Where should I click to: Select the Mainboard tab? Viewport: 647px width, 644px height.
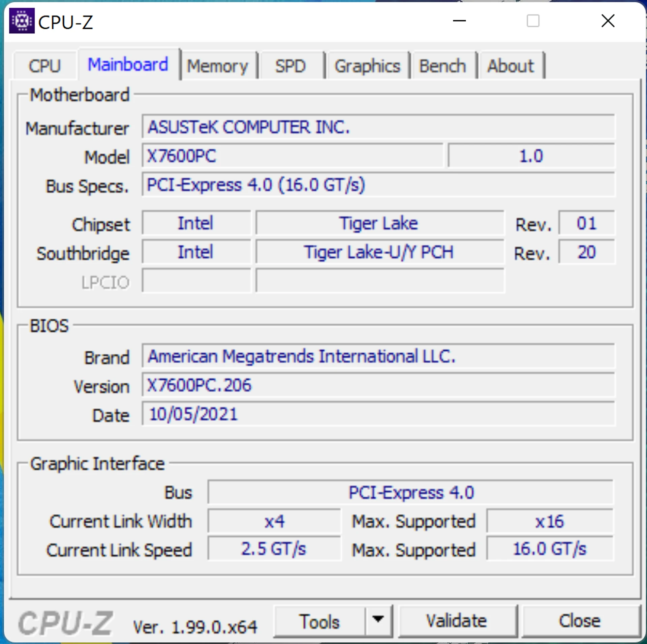(128, 64)
